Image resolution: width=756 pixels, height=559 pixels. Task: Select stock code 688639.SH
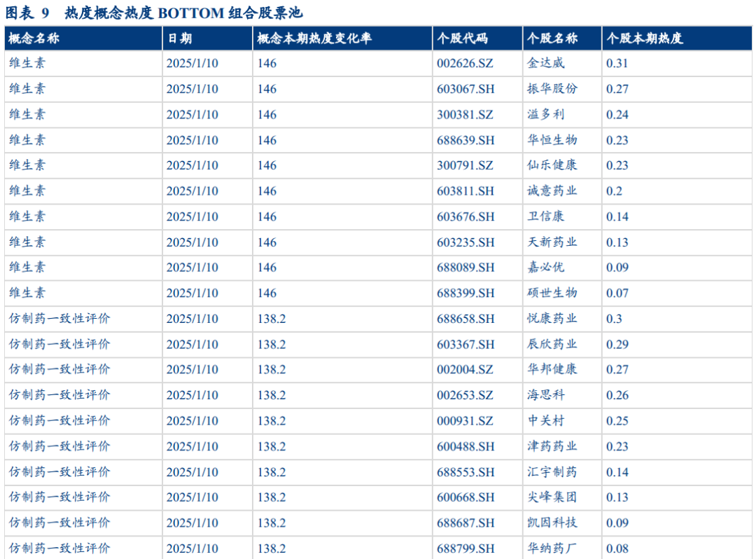click(x=465, y=140)
